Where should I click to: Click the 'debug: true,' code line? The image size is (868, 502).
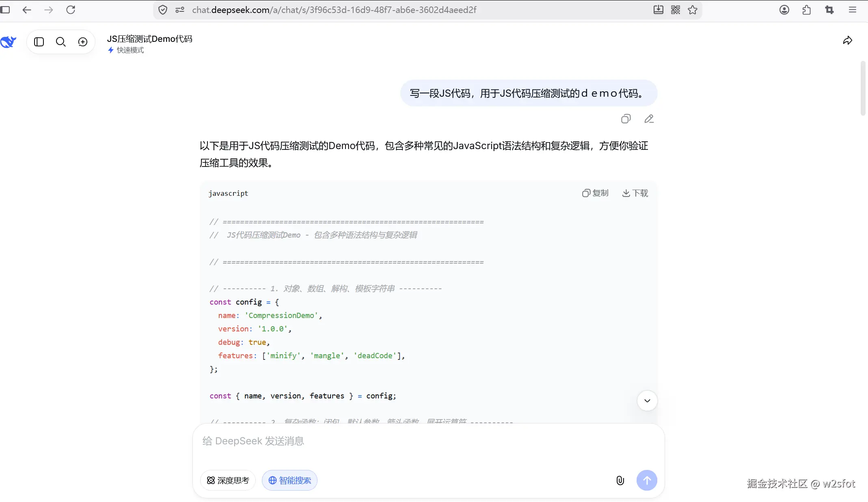point(244,342)
